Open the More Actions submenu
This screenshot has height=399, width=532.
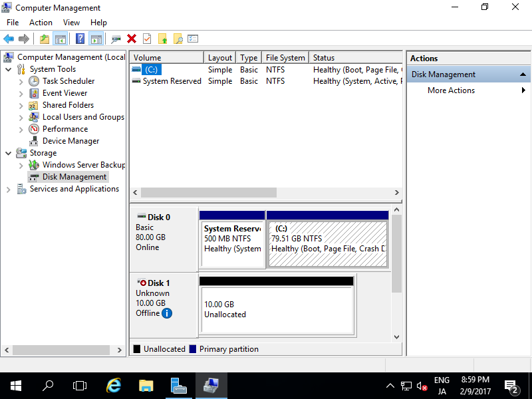(469, 90)
